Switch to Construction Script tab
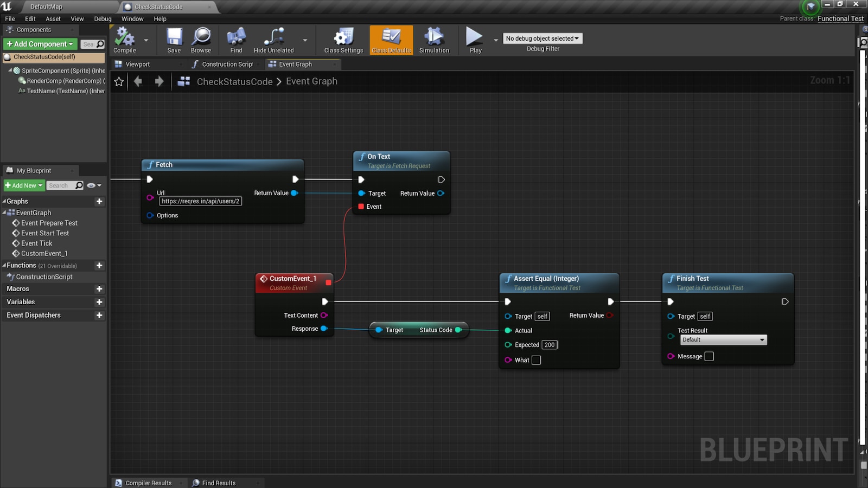Viewport: 868px width, 488px height. tap(227, 64)
